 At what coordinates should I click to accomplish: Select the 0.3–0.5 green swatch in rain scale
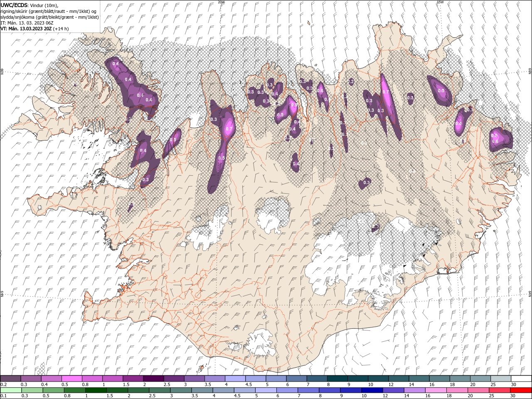[x=32, y=390]
